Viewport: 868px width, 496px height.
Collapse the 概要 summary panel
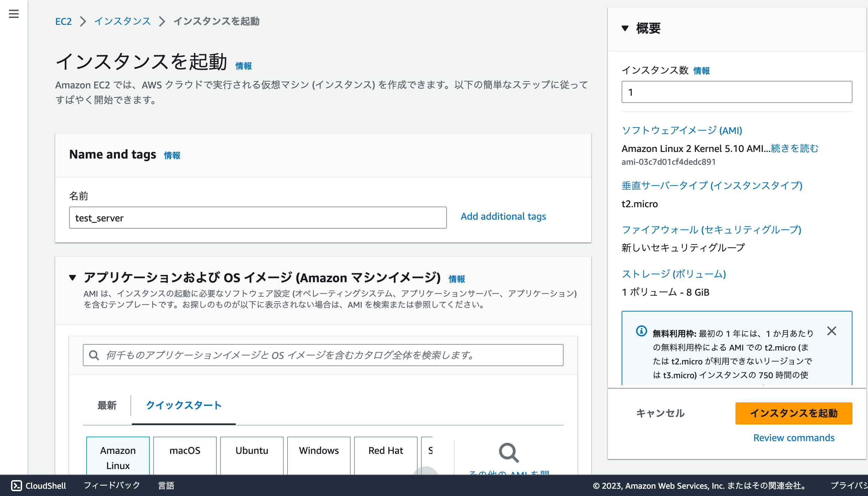coord(625,28)
